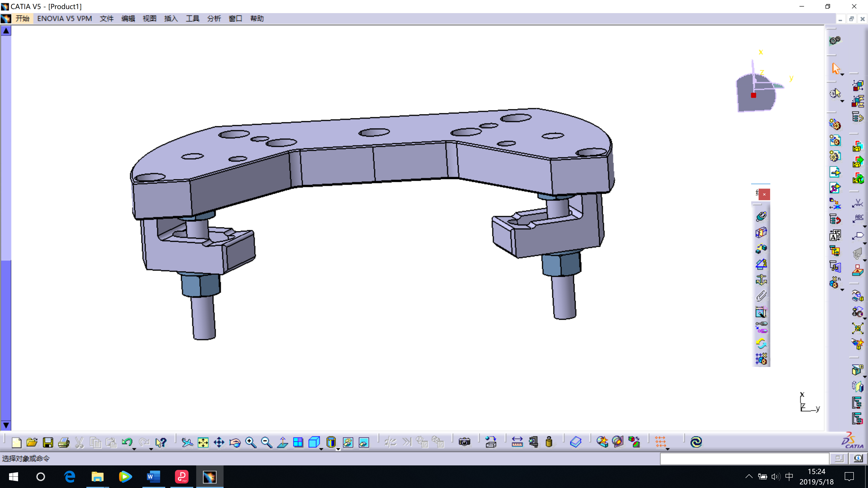This screenshot has width=868, height=488.
Task: Expand the isometric Quick View dropdown arrow
Action: tap(321, 449)
